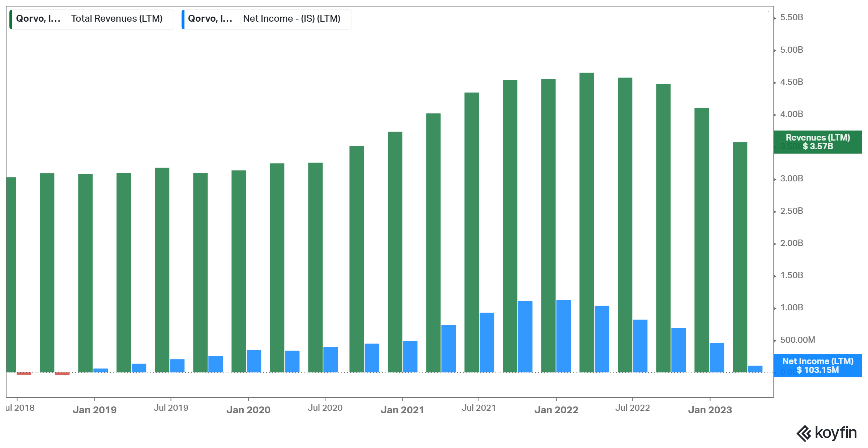Click the tallest green revenue bar

[x=586, y=222]
